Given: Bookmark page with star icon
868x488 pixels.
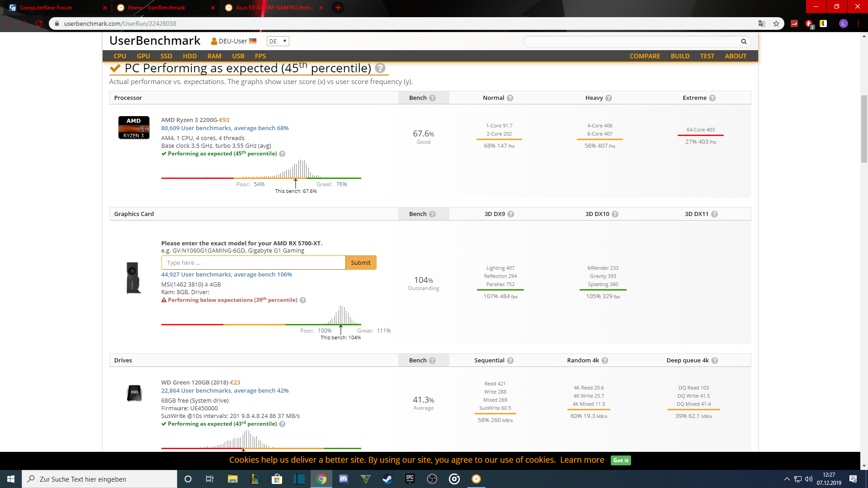Looking at the screenshot, I should [x=776, y=23].
